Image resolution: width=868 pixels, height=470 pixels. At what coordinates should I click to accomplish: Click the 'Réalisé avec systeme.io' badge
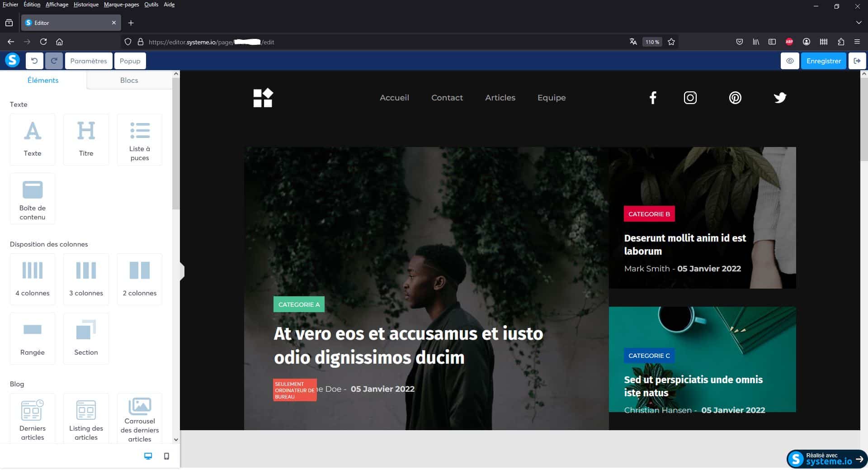tap(827, 459)
